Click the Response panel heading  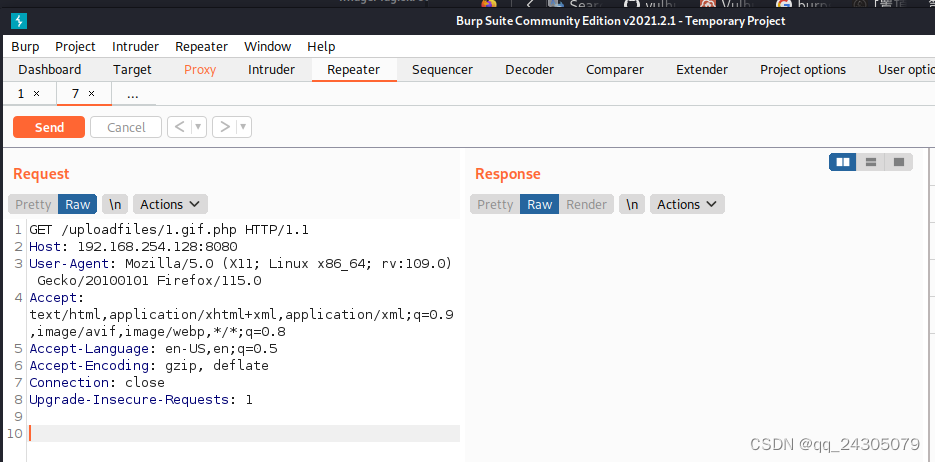[x=507, y=174]
